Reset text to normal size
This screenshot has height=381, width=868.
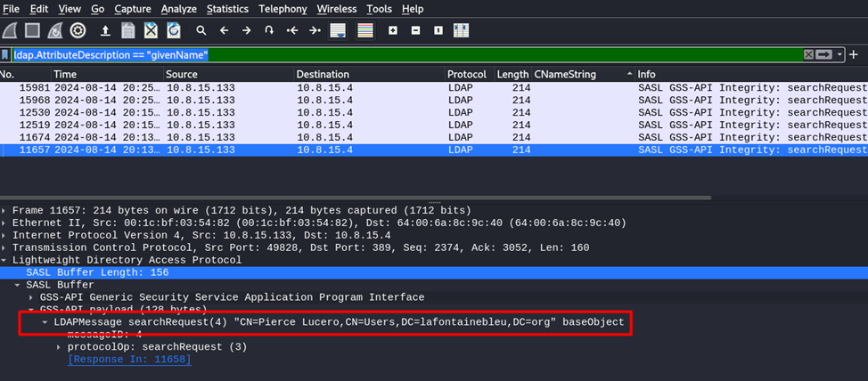tap(438, 31)
